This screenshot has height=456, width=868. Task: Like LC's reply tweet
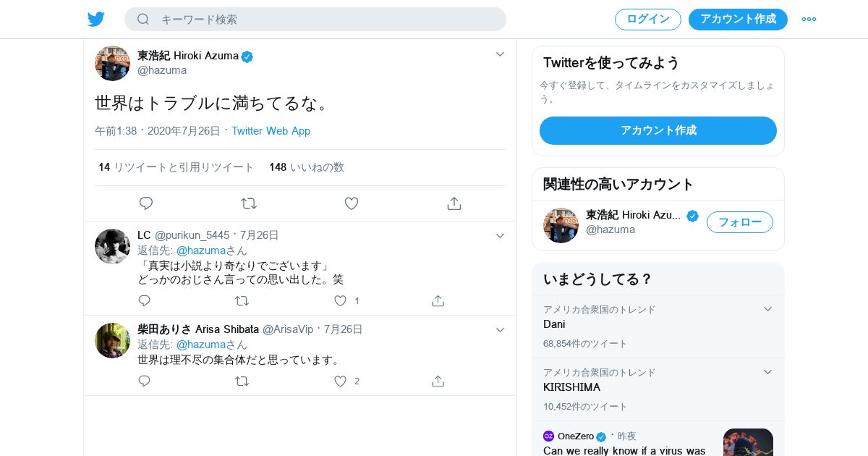click(x=341, y=300)
